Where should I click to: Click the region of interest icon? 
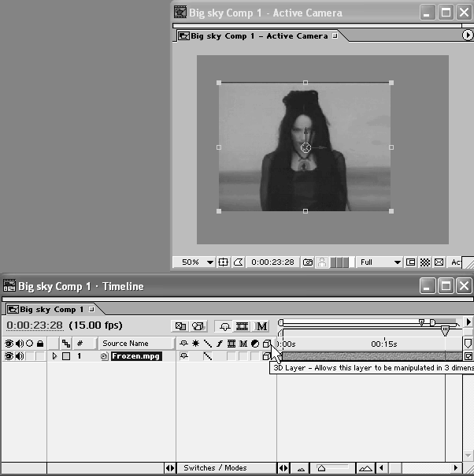click(x=411, y=262)
